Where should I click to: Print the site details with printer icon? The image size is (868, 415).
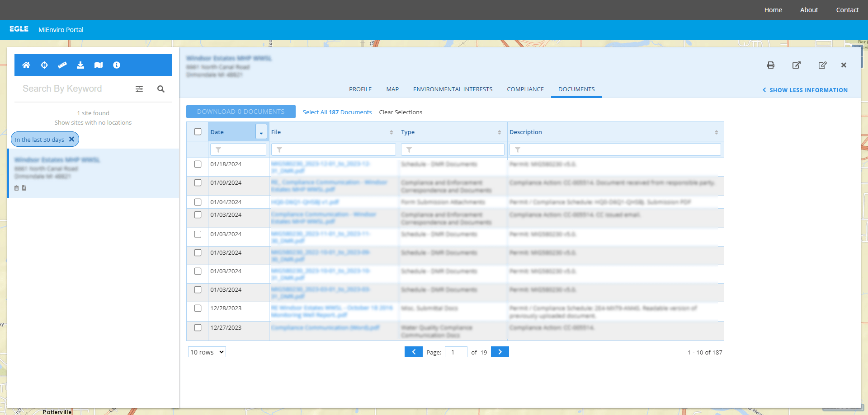tap(771, 65)
